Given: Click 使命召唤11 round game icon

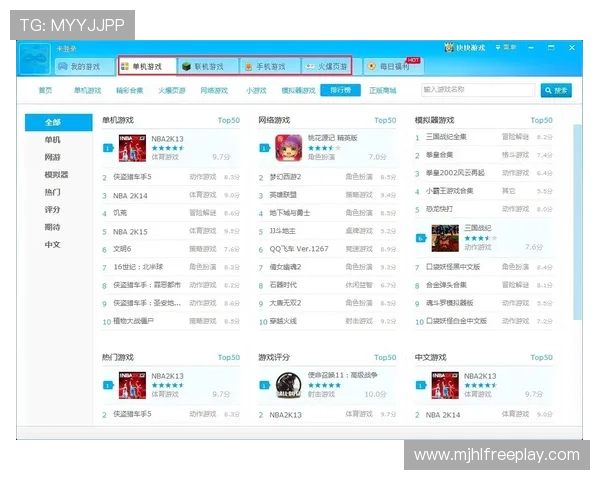Looking at the screenshot, I should click(289, 385).
